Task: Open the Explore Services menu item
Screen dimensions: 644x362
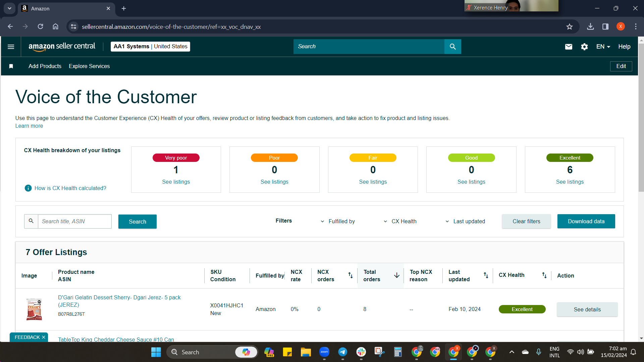Action: pyautogui.click(x=89, y=66)
